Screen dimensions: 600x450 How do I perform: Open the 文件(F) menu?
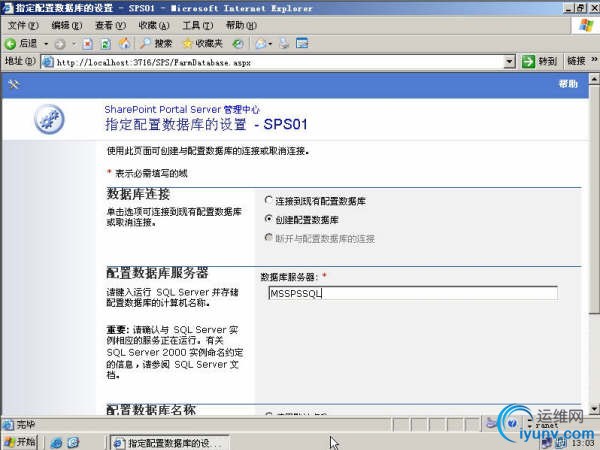(23, 25)
